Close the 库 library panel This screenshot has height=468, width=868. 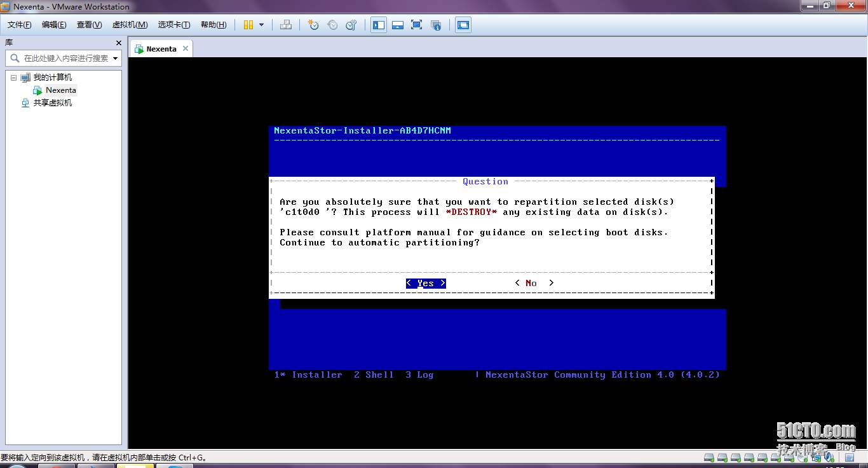point(119,43)
